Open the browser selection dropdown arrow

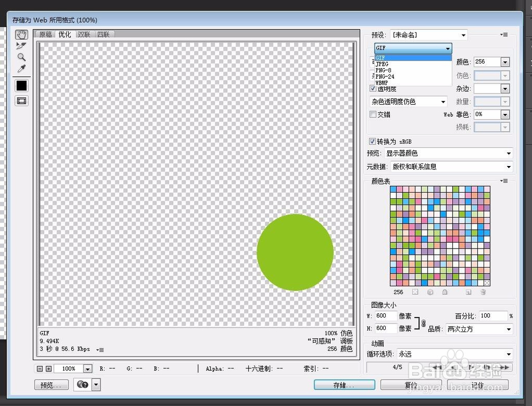click(96, 385)
